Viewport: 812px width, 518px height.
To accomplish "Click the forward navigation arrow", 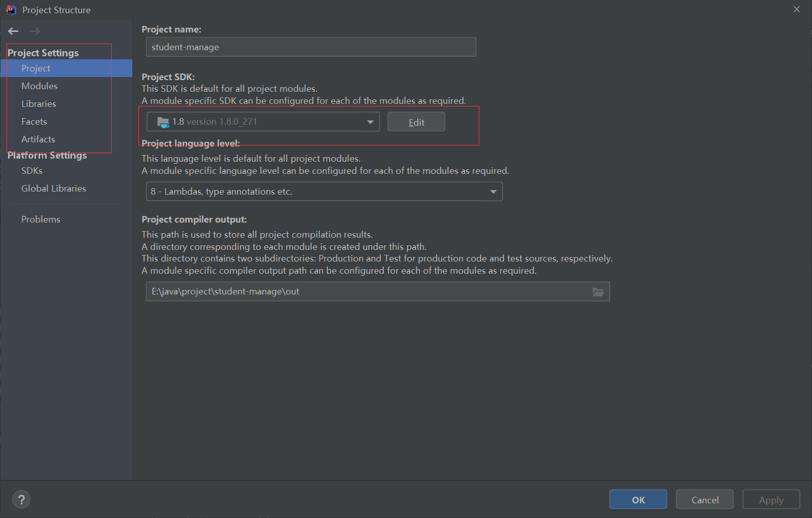I will click(x=34, y=31).
